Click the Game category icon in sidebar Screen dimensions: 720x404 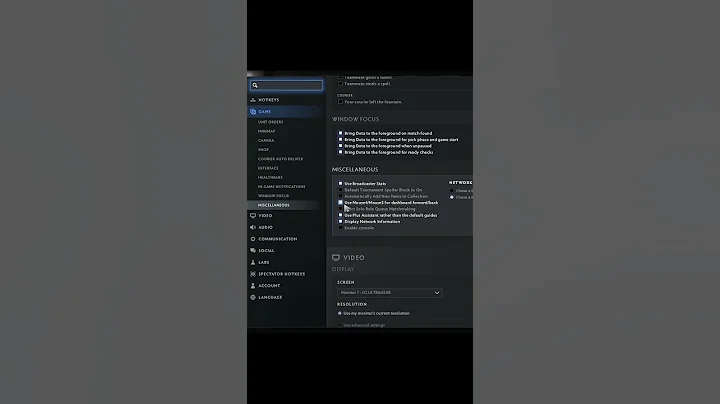coord(253,112)
